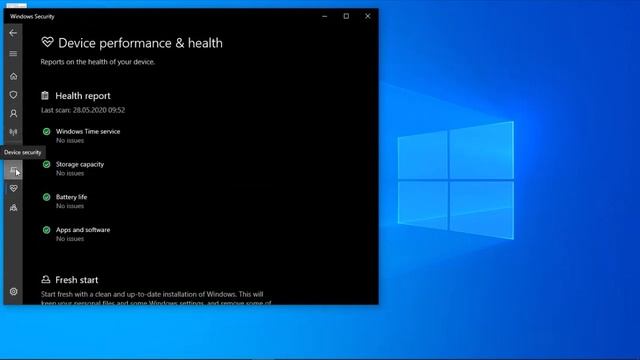
Task: Click 'No issues' under Storage capacity
Action: (70, 173)
